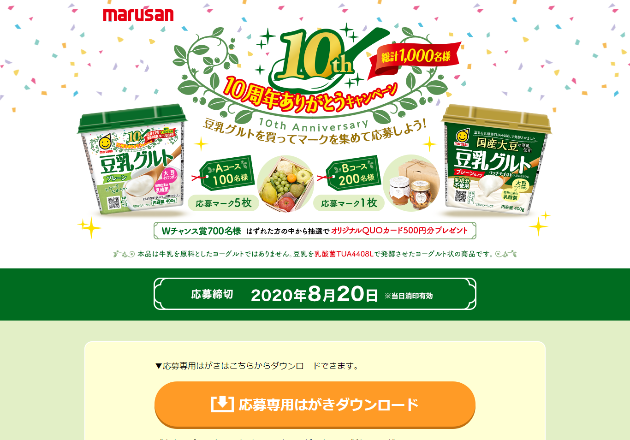Click the gold-lid 国産大豆 豆乳グルト product image
Screen dimensions: 630x440
coord(495,159)
